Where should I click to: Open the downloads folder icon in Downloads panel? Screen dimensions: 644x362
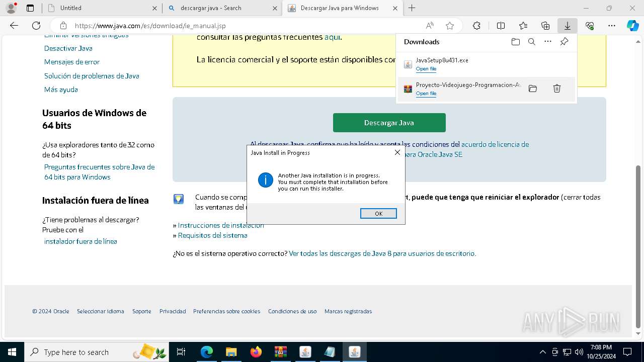click(515, 42)
